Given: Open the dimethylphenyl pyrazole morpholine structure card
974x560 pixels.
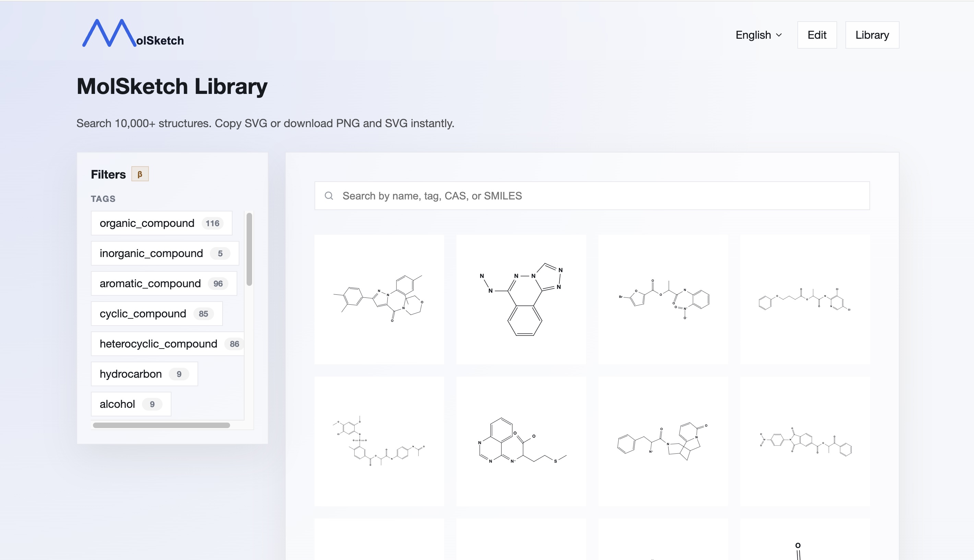Looking at the screenshot, I should (379, 299).
